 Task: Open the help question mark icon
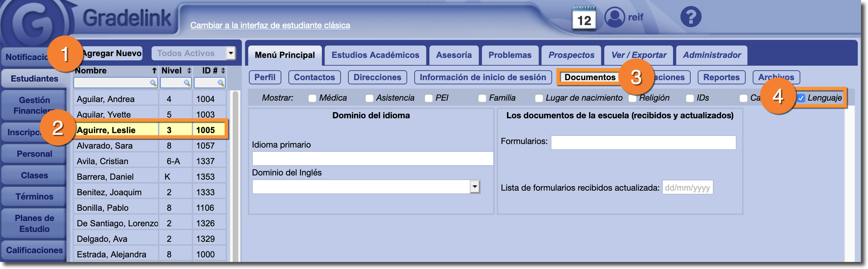(691, 17)
